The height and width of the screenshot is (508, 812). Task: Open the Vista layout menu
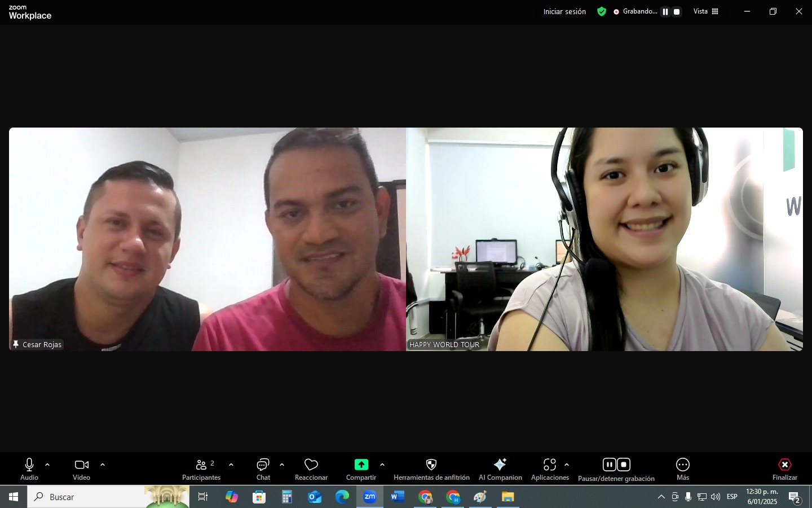tap(706, 11)
